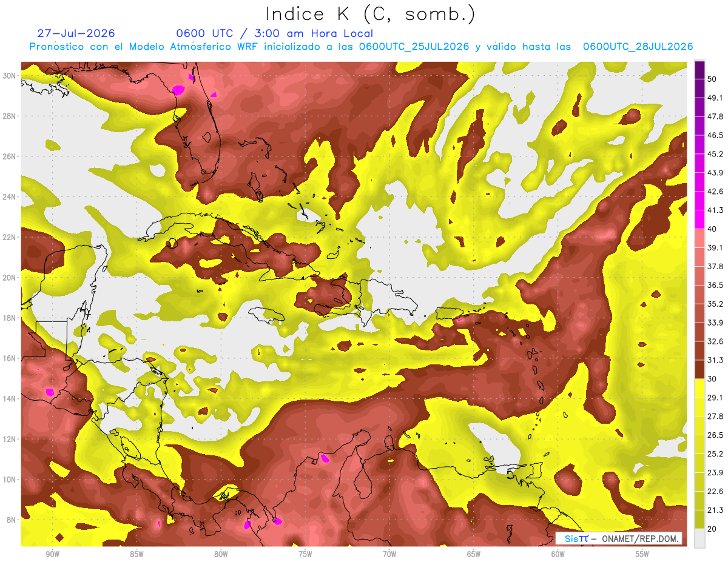Click the colorbar value 40
Image resolution: width=728 pixels, height=562 pixels.
(713, 229)
